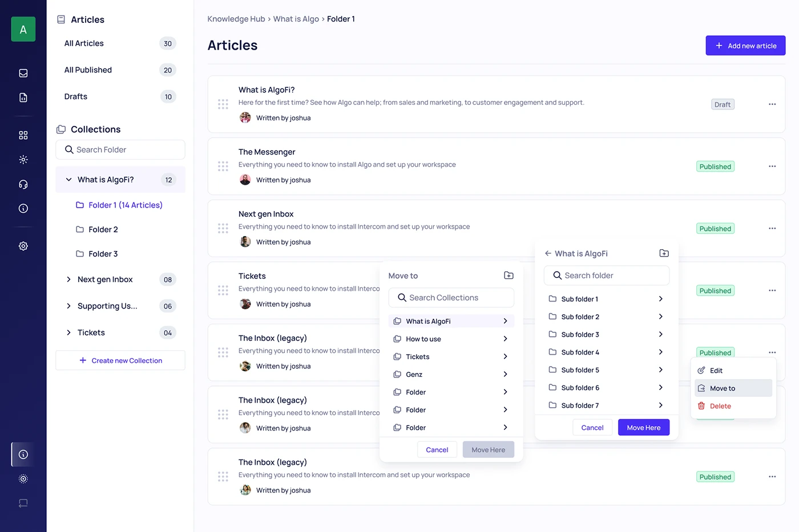The width and height of the screenshot is (799, 532).
Task: Click the chat icon at sidebar bottom
Action: click(23, 503)
